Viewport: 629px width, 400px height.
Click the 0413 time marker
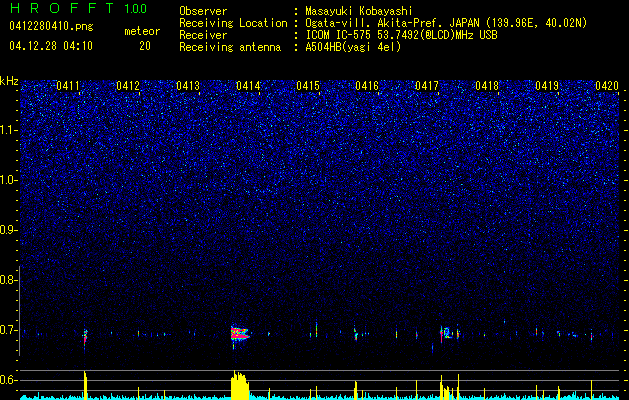tap(188, 85)
